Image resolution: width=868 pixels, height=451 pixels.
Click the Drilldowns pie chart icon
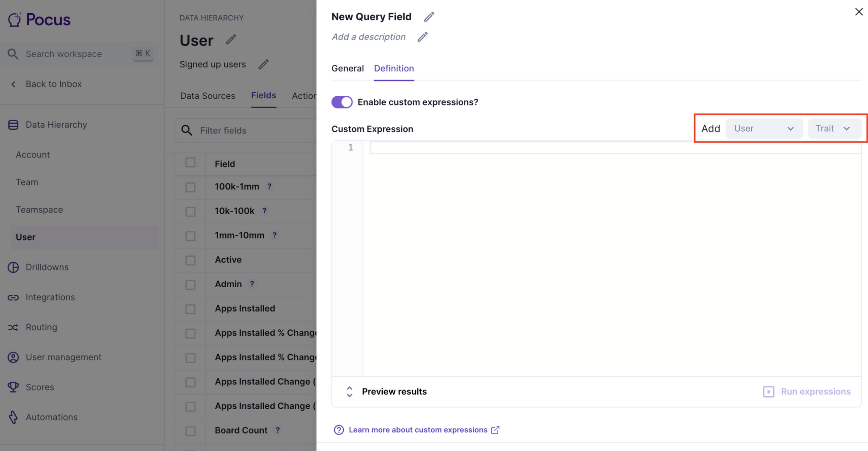point(13,267)
